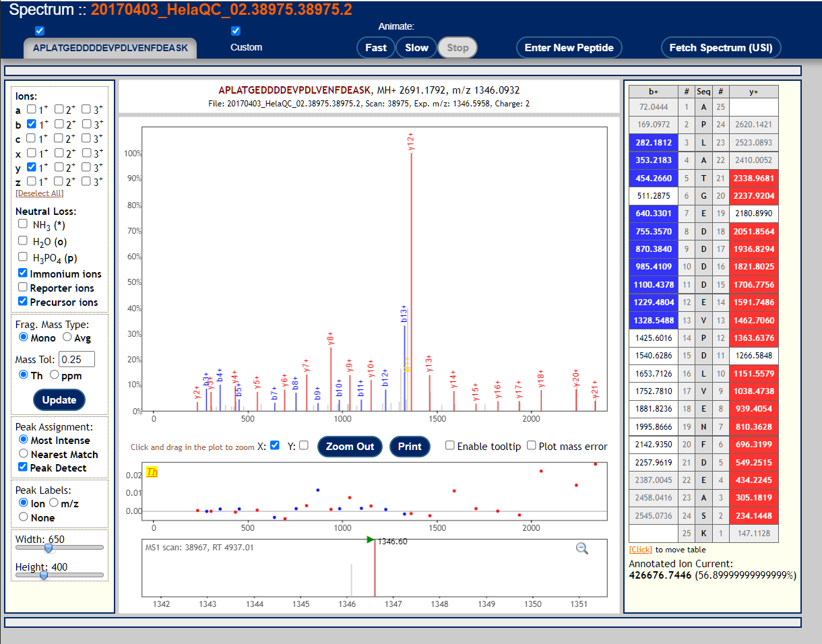Viewport: 822px width, 644px height.
Task: Click the Mass Tol input field
Action: (77, 359)
